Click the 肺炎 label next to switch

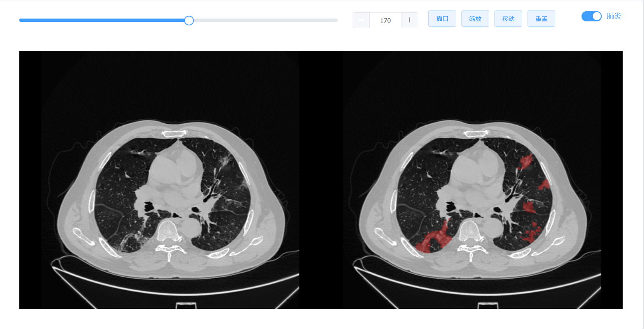614,16
